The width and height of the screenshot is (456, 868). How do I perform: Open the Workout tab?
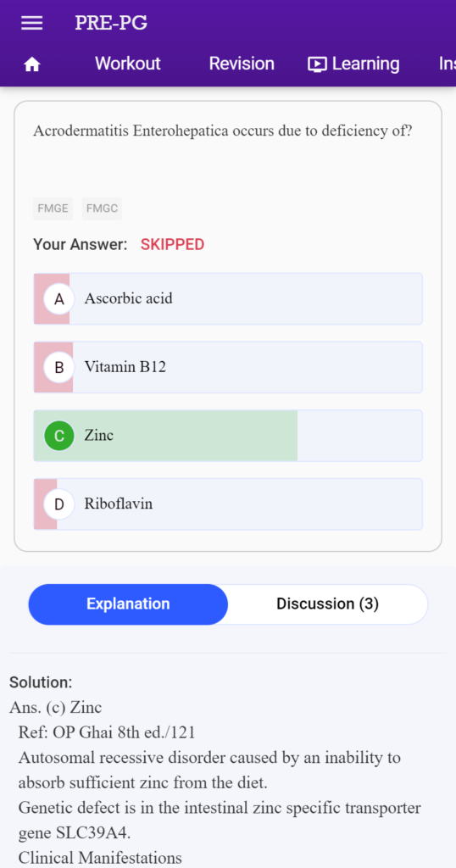(128, 64)
